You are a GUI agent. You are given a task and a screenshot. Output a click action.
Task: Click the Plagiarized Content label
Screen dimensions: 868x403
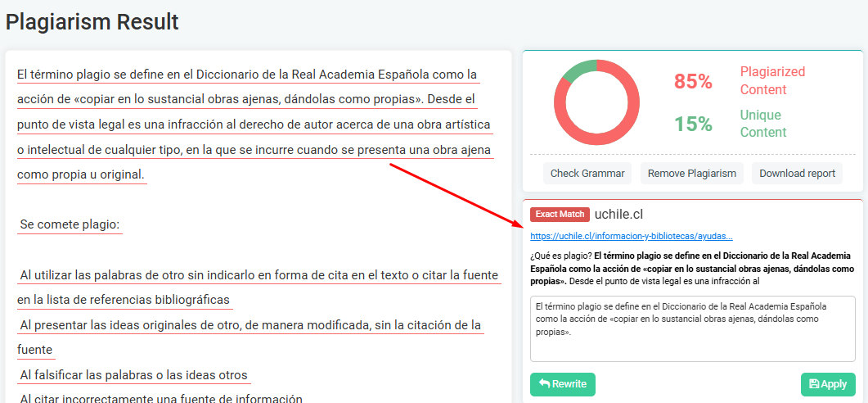point(772,80)
